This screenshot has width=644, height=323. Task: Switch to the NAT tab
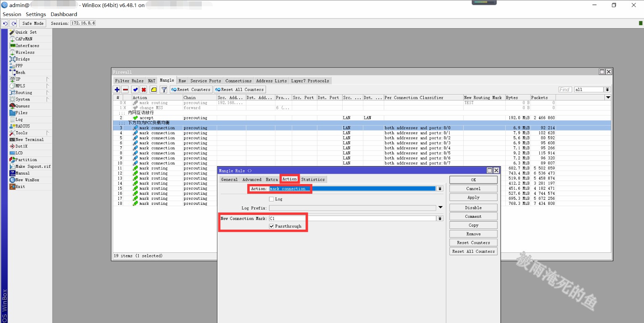151,81
